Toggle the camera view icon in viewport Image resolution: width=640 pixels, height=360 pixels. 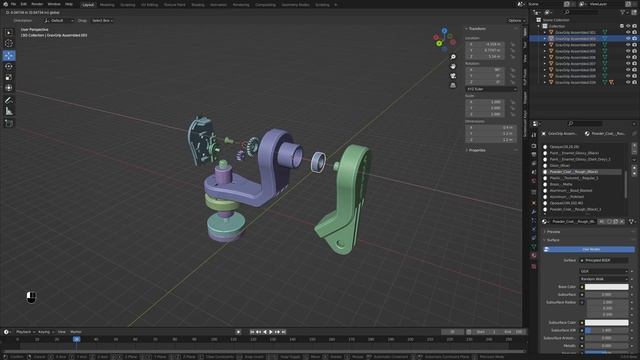click(453, 76)
